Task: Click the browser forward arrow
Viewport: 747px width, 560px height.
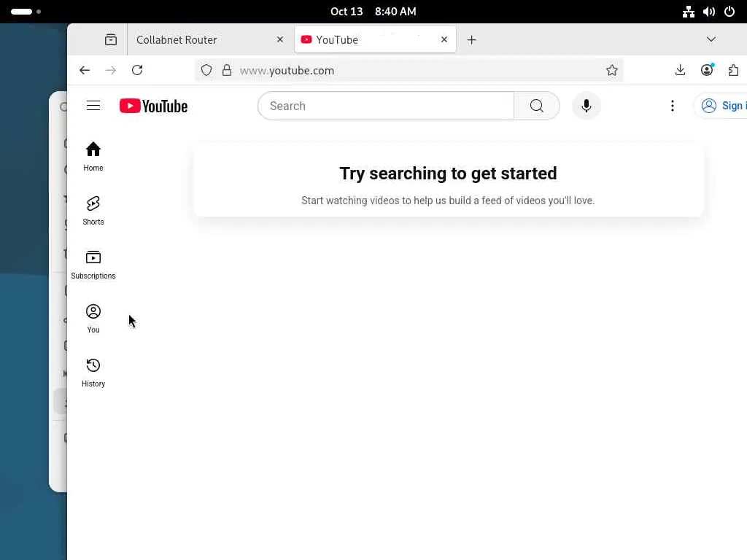Action: click(111, 71)
